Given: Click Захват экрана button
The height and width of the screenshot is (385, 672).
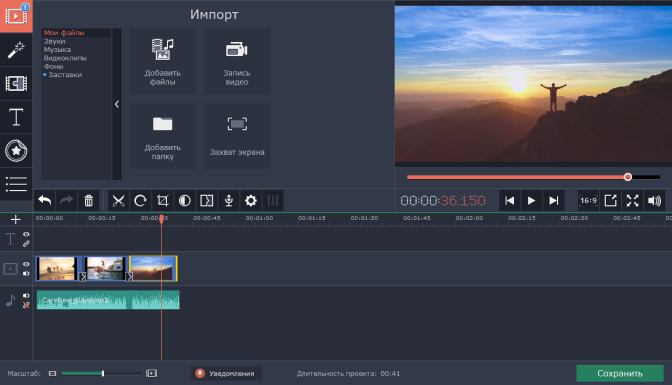Looking at the screenshot, I should point(237,135).
